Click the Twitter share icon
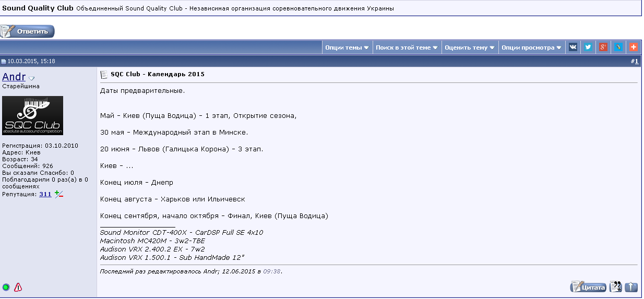644x299 pixels. [588, 47]
